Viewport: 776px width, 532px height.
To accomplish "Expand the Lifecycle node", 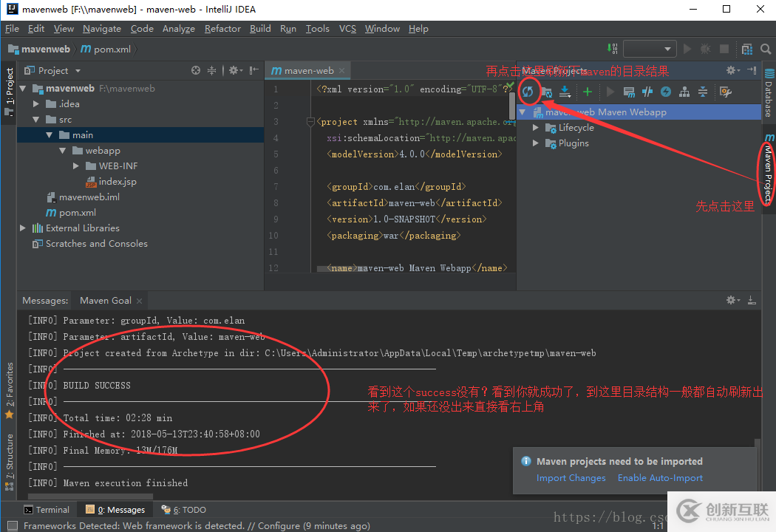I will tap(537, 127).
